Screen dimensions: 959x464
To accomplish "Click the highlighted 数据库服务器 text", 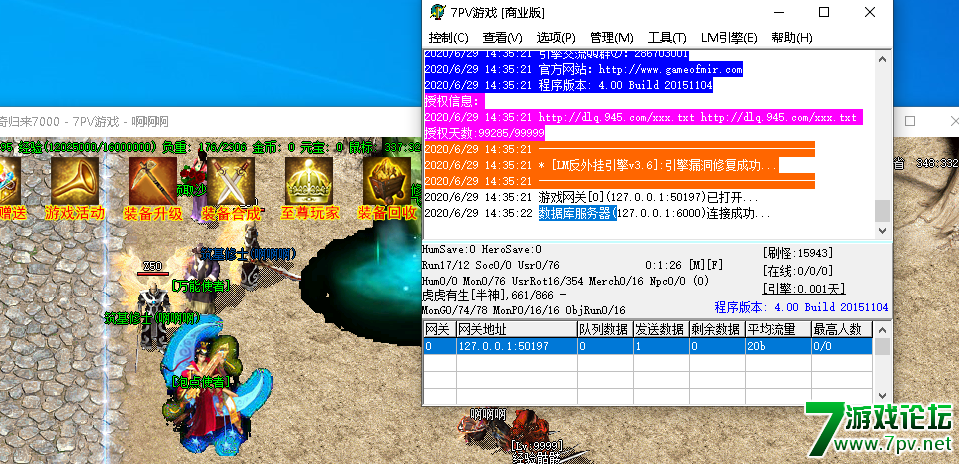I will 577,213.
